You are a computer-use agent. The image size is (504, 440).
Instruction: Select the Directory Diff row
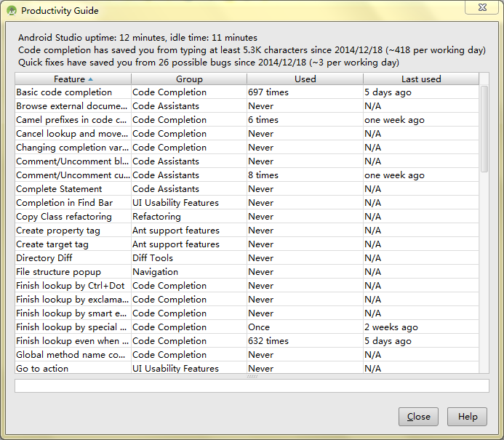[x=247, y=258]
